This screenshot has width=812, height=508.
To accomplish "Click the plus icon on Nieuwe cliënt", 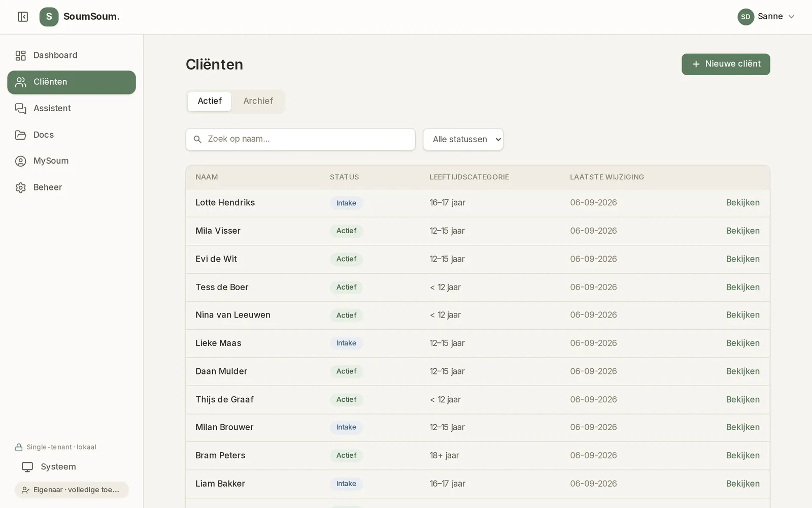I will 696,64.
